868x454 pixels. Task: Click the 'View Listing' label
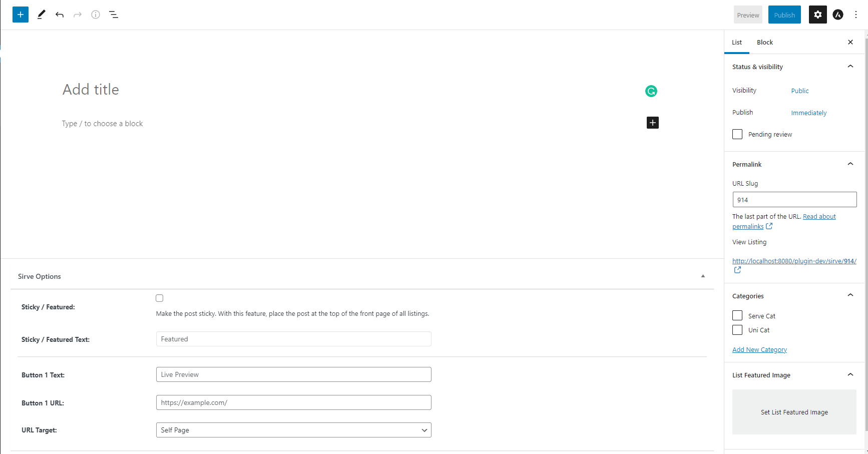tap(749, 242)
